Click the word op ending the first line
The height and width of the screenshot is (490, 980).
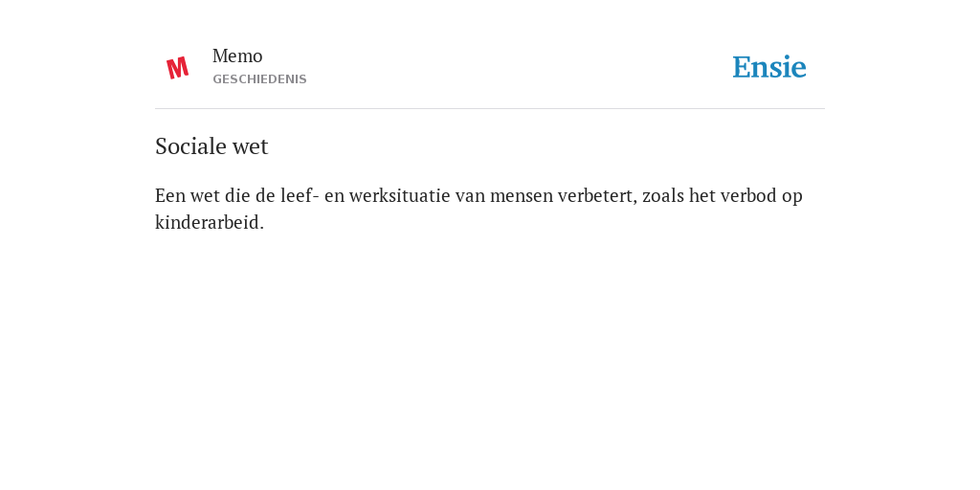click(x=791, y=195)
